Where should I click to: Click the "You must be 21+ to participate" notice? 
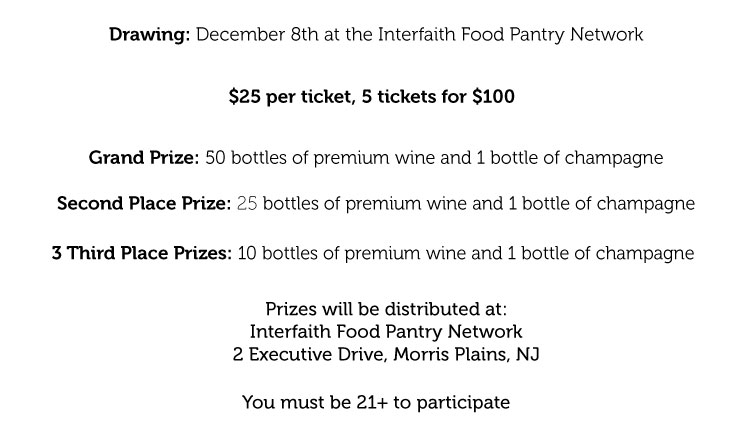[x=376, y=402]
